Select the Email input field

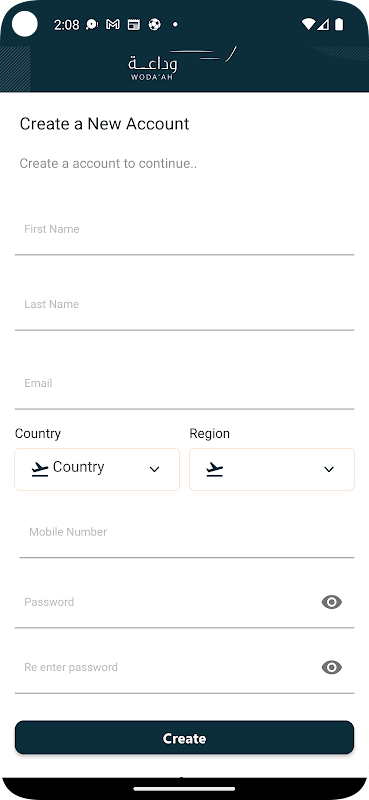(184, 386)
